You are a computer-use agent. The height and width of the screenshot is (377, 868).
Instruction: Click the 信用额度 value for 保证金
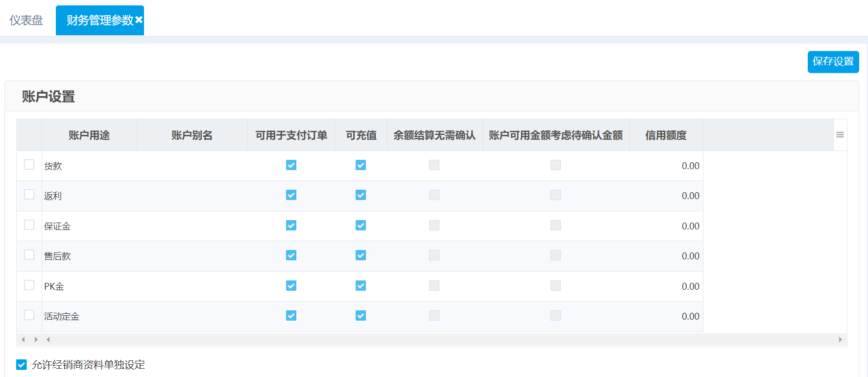click(691, 226)
